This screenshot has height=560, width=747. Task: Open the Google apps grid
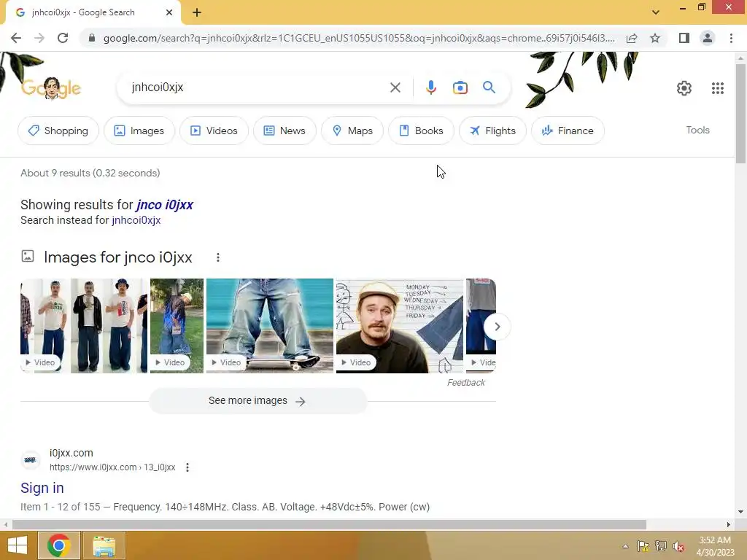click(x=718, y=88)
